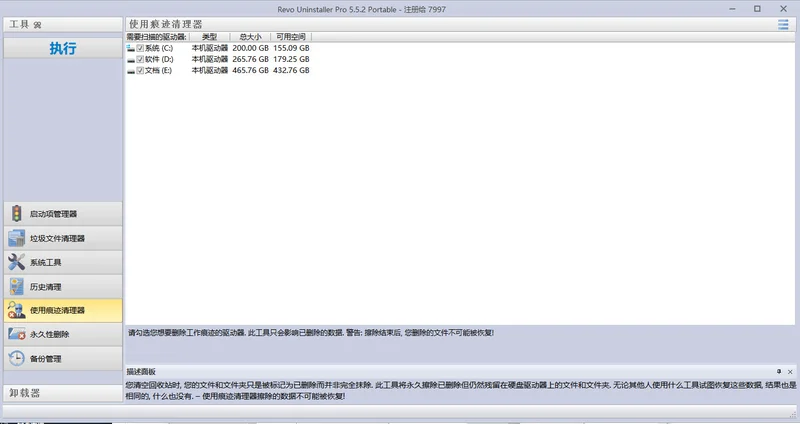Expand the 卸载器 panel
The height and width of the screenshot is (424, 800).
click(63, 393)
